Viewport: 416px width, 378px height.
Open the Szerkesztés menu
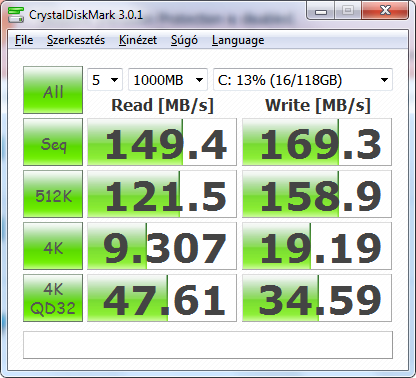pyautogui.click(x=76, y=40)
